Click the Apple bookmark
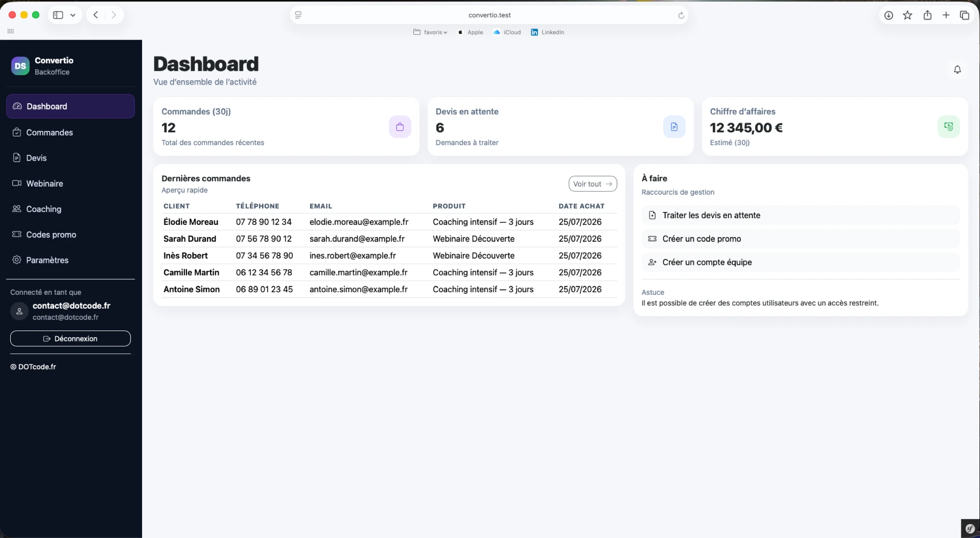The width and height of the screenshot is (980, 538). [470, 32]
